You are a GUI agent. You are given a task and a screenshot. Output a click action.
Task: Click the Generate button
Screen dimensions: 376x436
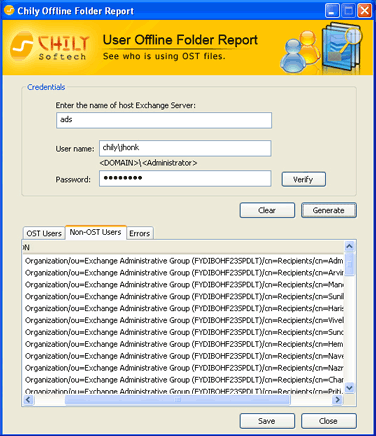[329, 210]
